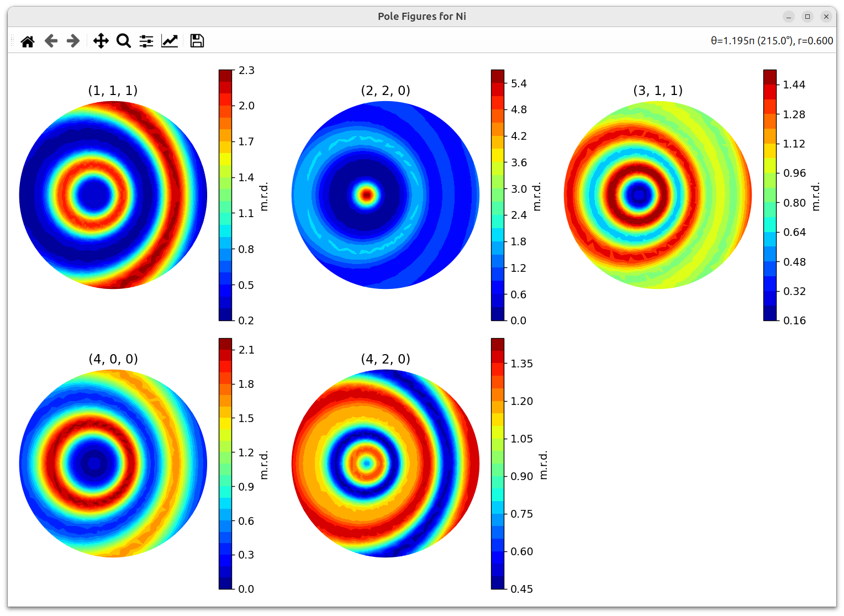This screenshot has width=844, height=616.
Task: Click the 1.35 tick label on the (4, 2, 0) colorbar
Action: [x=522, y=364]
